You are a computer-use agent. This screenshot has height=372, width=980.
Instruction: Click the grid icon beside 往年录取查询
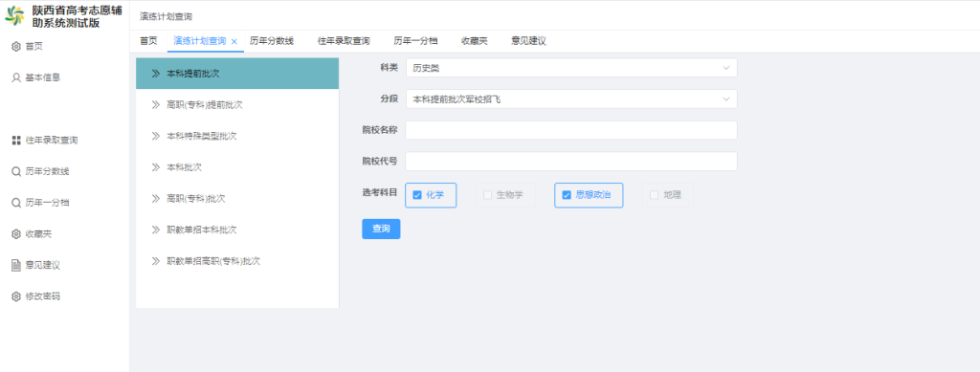click(x=16, y=140)
